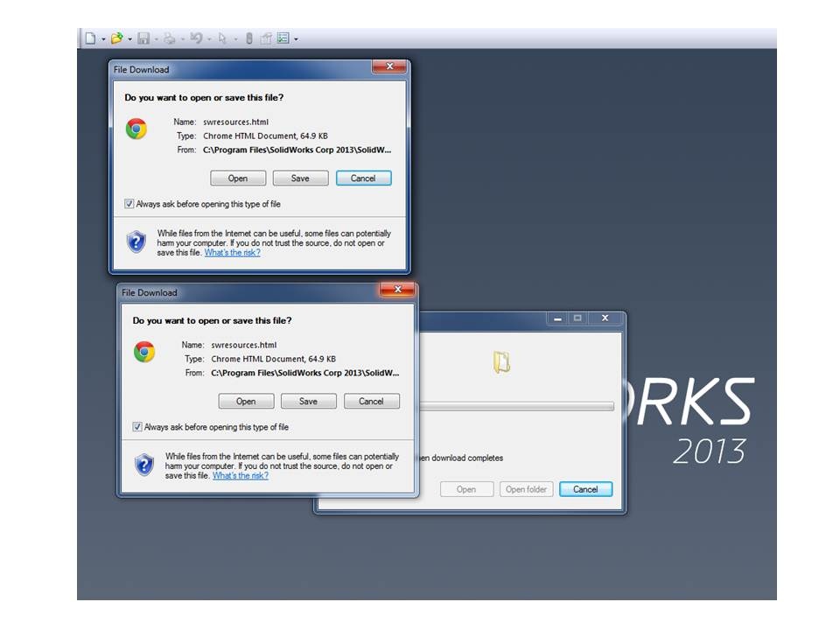Cancel the download in the progress window
The height and width of the screenshot is (630, 840).
click(x=585, y=489)
